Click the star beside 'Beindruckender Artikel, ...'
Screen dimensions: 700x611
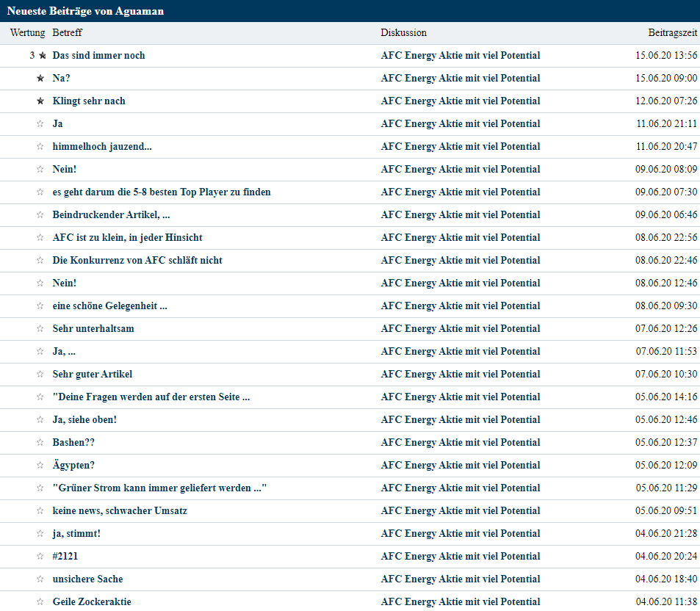tap(40, 215)
